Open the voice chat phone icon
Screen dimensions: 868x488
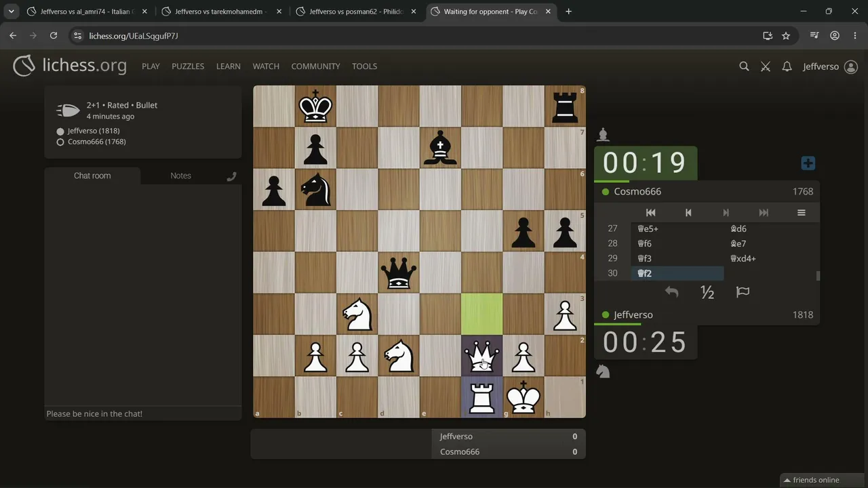click(x=231, y=176)
